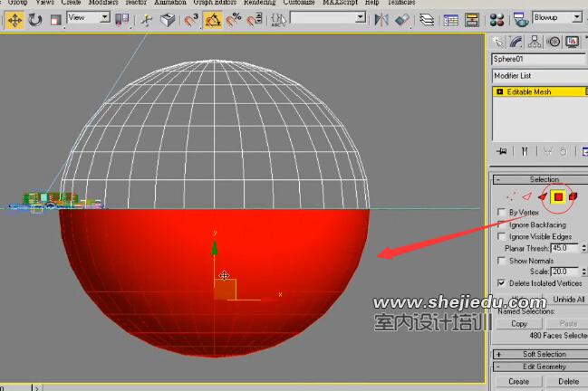Select the Scale tool

click(x=55, y=20)
